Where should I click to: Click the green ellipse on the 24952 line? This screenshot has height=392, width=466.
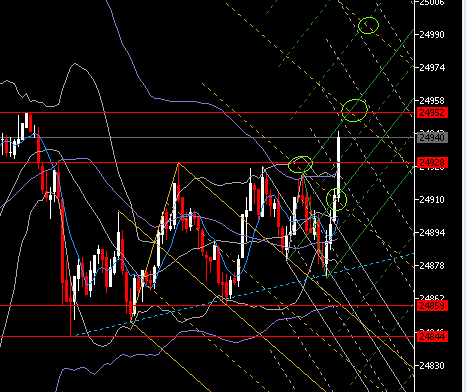pos(354,110)
